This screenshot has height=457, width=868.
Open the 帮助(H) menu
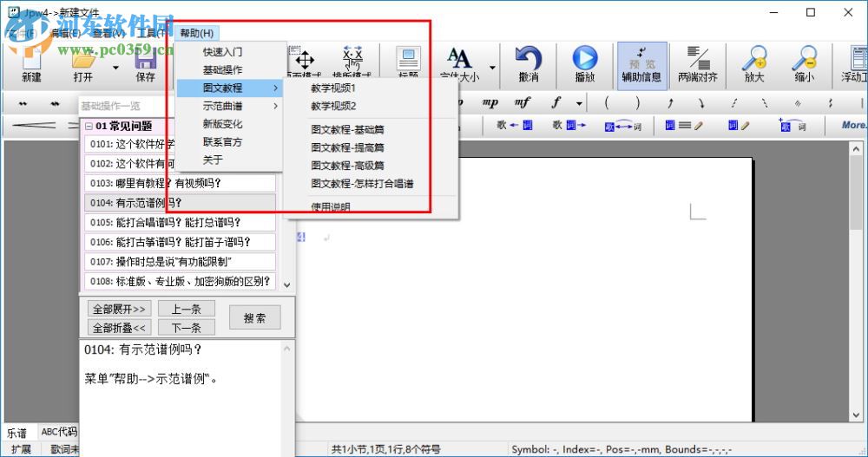[x=196, y=33]
